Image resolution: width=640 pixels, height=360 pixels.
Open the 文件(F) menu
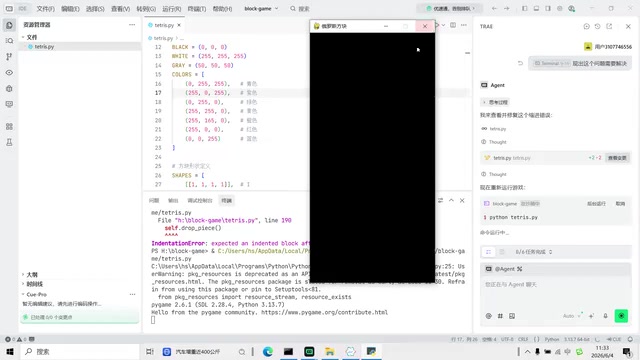click(45, 9)
